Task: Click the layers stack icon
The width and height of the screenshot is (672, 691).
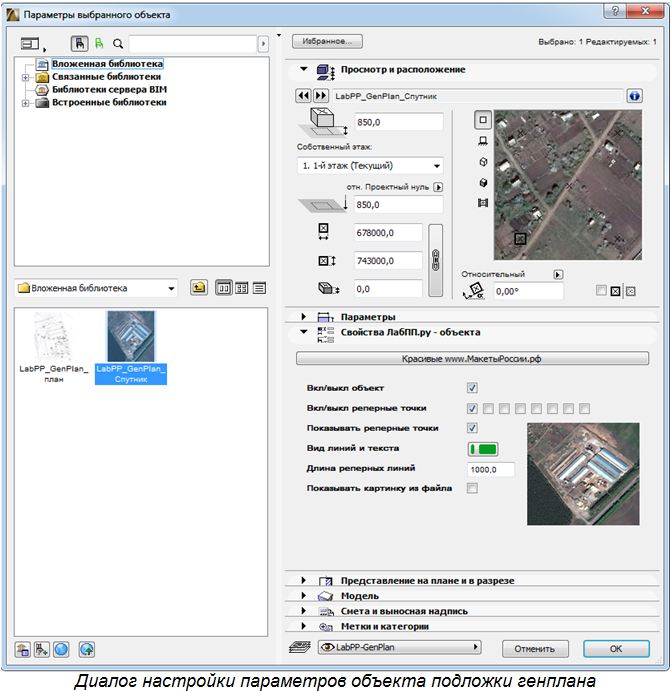Action: [300, 647]
